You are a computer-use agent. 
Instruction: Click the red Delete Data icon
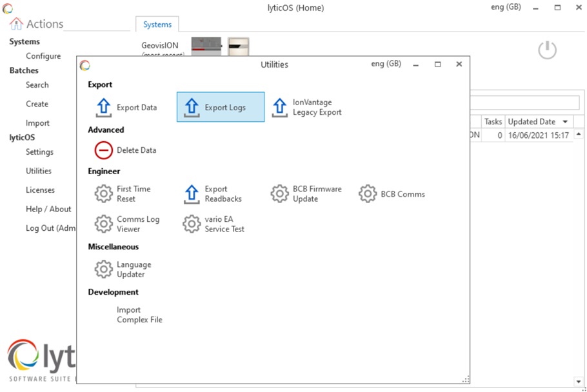(103, 150)
